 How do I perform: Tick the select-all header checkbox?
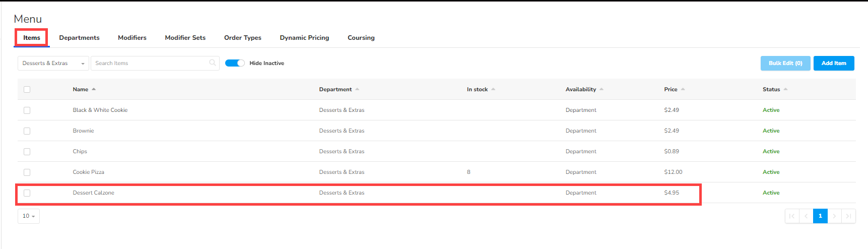27,90
